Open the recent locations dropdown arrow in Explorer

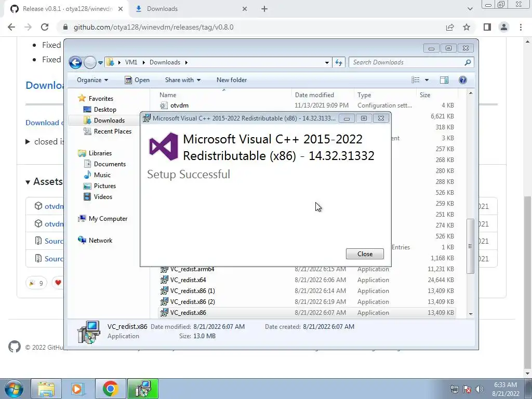point(100,63)
